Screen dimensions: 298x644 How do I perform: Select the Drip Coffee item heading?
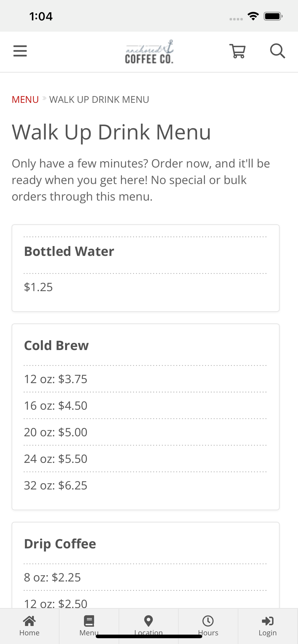[x=60, y=544]
